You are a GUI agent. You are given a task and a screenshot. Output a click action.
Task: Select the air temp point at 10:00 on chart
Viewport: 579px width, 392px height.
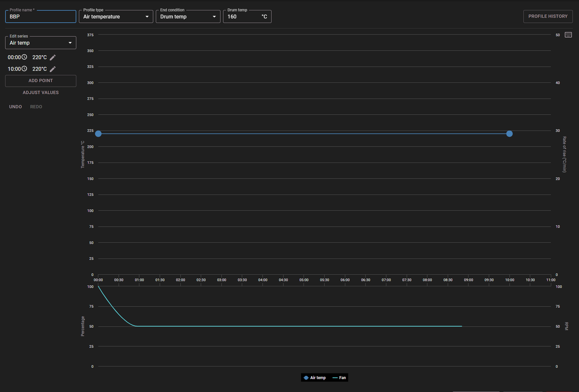pos(510,133)
